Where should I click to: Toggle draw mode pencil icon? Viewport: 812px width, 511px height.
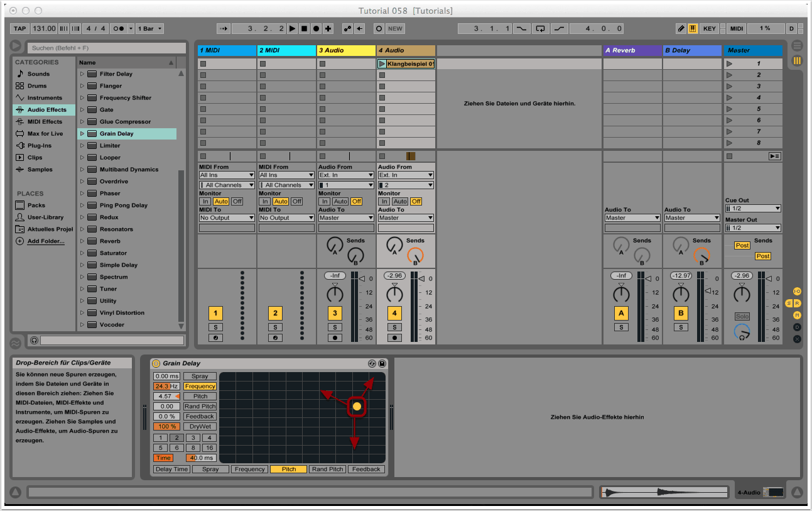click(681, 29)
